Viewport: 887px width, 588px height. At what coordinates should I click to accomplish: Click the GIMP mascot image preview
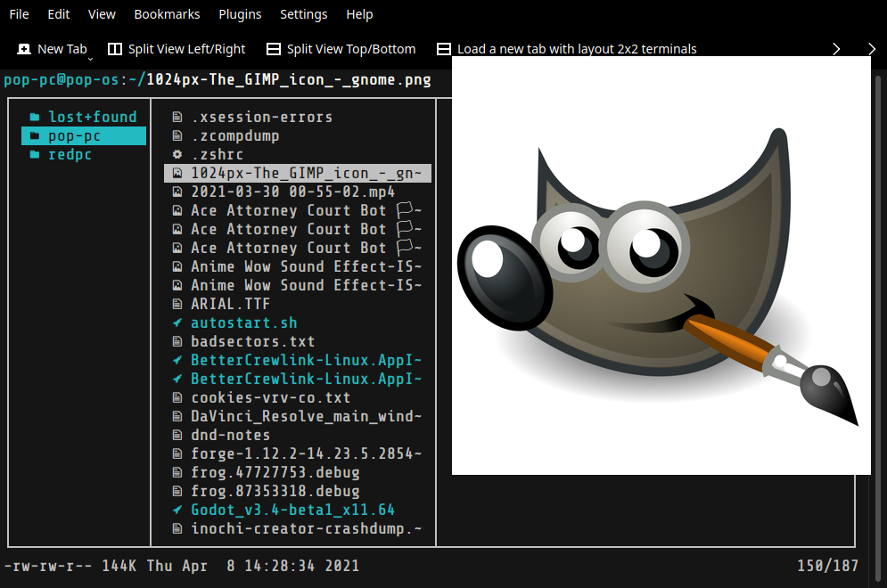(x=661, y=265)
